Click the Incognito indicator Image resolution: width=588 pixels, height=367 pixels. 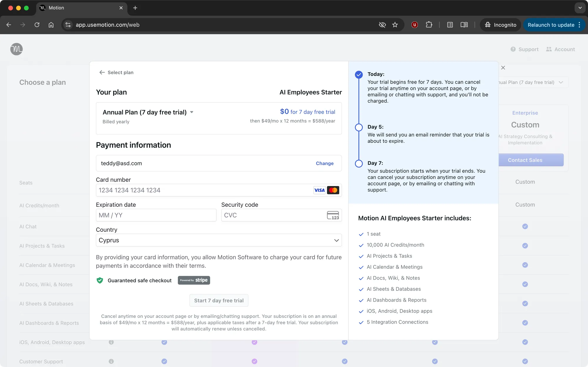point(501,25)
